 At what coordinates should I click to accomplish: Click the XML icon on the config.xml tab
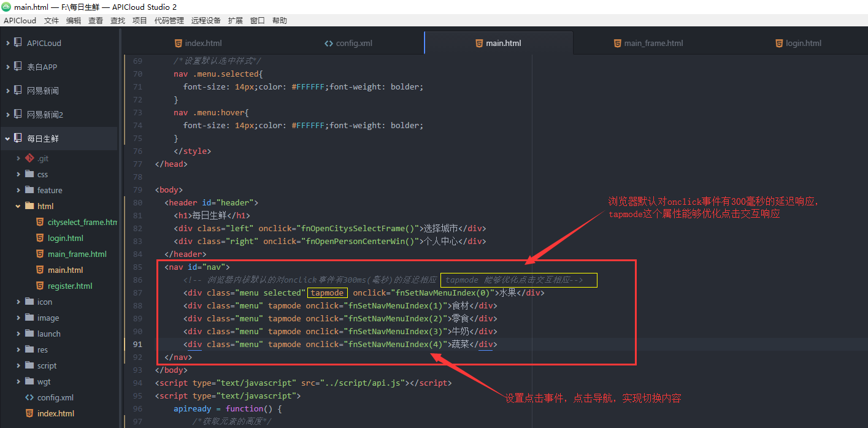pos(328,43)
